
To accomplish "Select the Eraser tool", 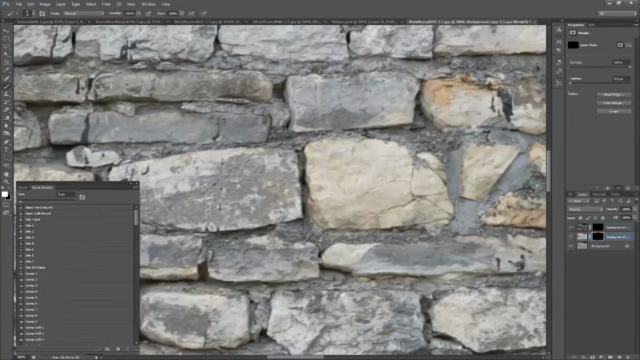I will [6, 110].
